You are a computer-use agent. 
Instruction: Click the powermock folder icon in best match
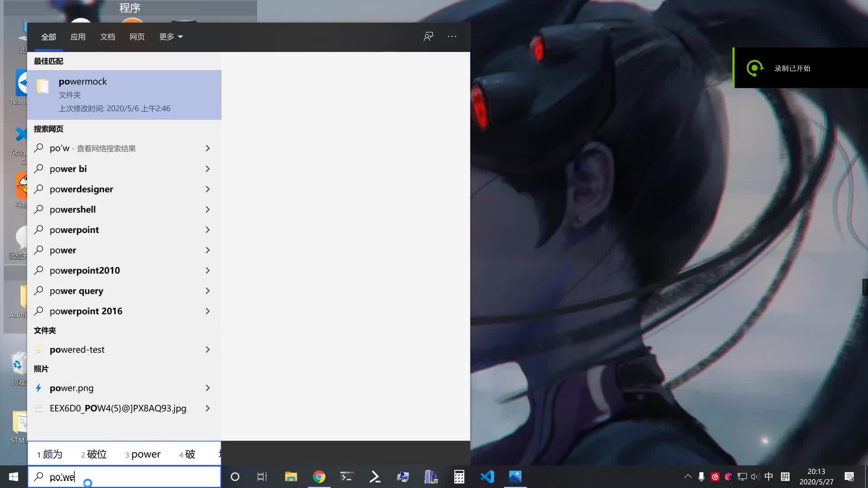(43, 86)
